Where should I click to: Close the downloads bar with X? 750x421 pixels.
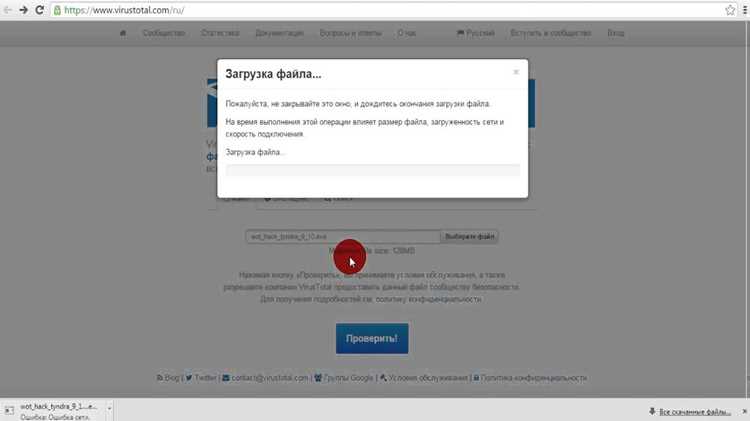(744, 411)
